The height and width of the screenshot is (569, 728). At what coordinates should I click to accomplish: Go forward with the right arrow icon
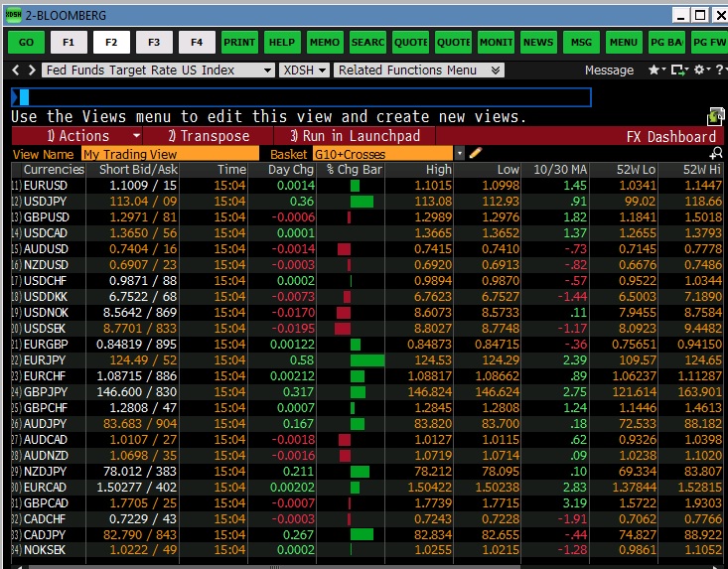click(x=32, y=71)
